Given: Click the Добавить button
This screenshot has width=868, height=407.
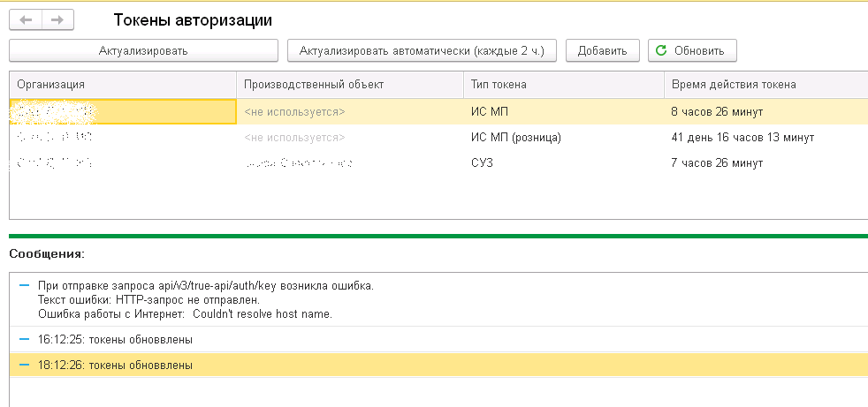Looking at the screenshot, I should pos(602,50).
